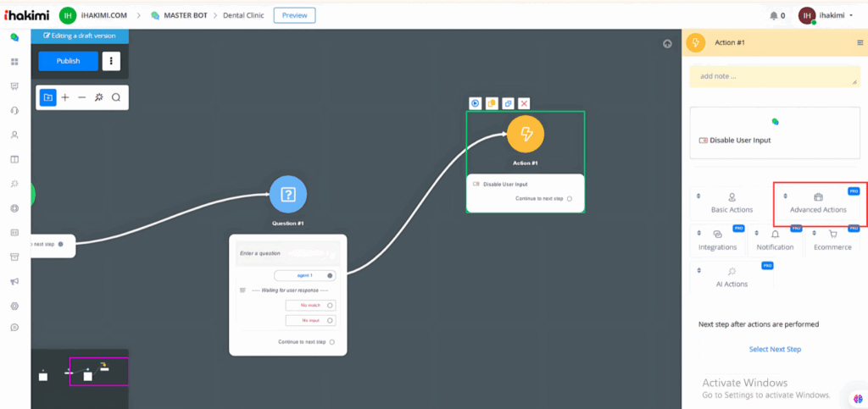This screenshot has width=868, height=409.
Task: Click the Publish button
Action: click(68, 61)
